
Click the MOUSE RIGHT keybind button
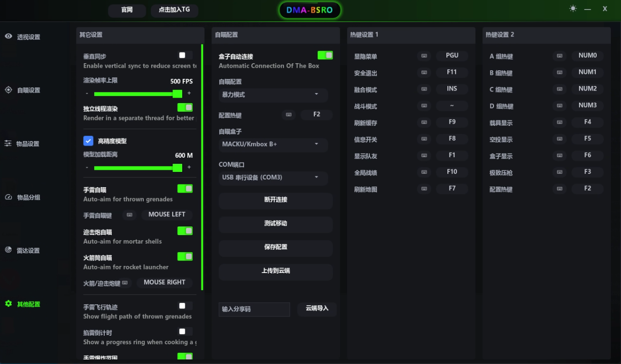click(164, 283)
